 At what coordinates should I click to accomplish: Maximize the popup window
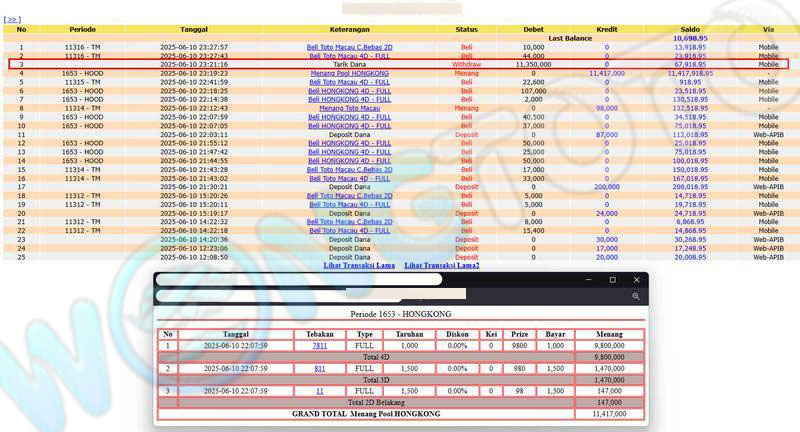612,280
